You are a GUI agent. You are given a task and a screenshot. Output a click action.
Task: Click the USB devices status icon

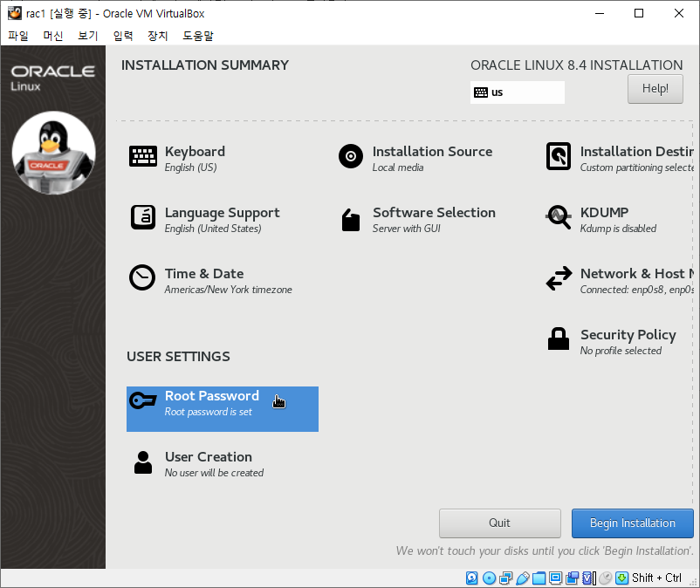[522, 578]
